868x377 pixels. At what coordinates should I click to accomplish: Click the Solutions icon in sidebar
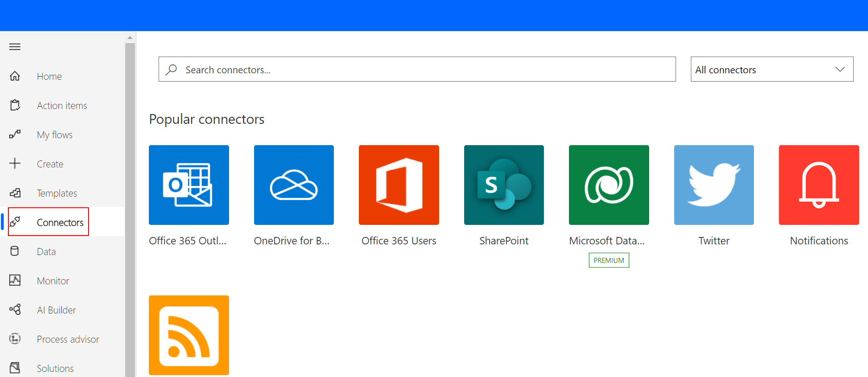[x=15, y=368]
